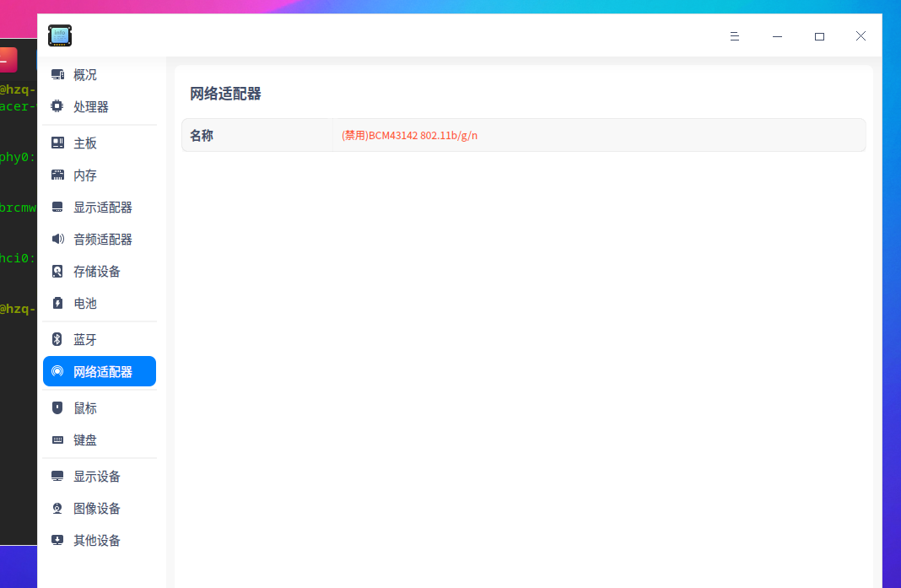Select the 显示适配器 display adapter icon
Image resolution: width=901 pixels, height=588 pixels.
point(57,207)
